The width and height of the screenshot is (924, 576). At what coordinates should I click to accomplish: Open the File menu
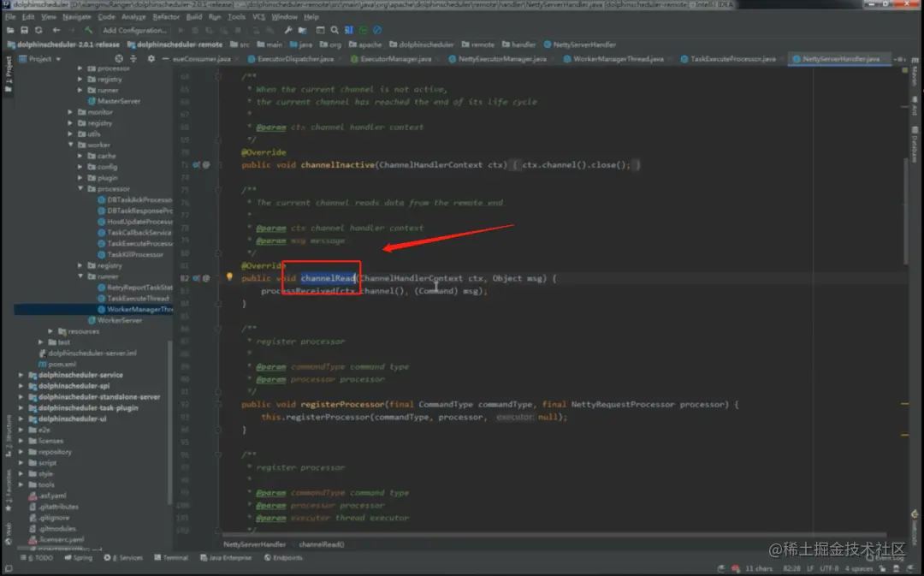(10, 17)
